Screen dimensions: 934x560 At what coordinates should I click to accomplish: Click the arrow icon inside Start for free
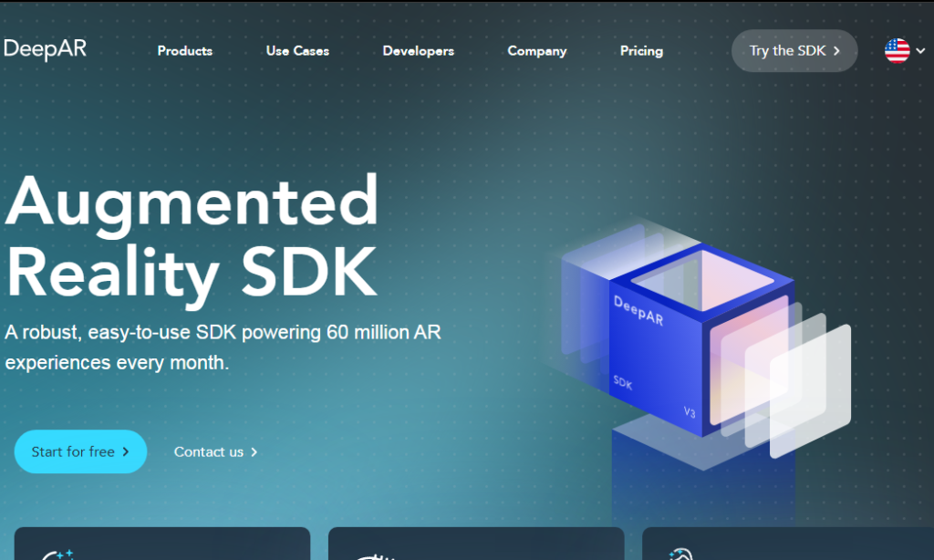(x=125, y=451)
